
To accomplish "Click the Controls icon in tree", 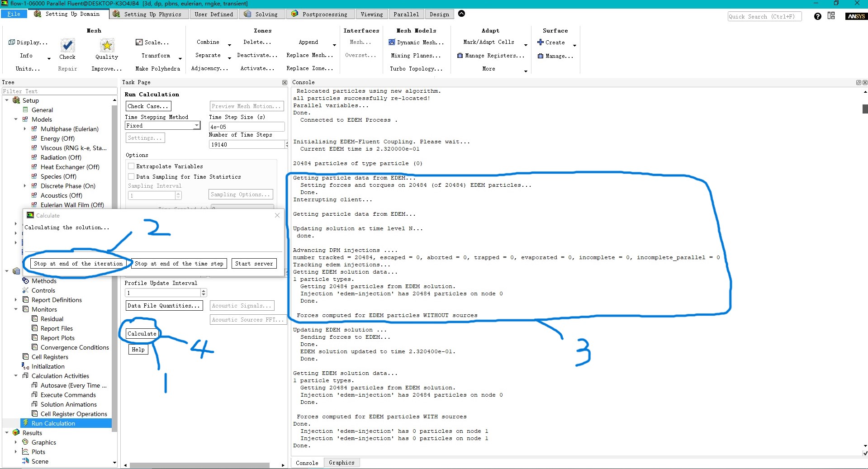I will click(25, 290).
